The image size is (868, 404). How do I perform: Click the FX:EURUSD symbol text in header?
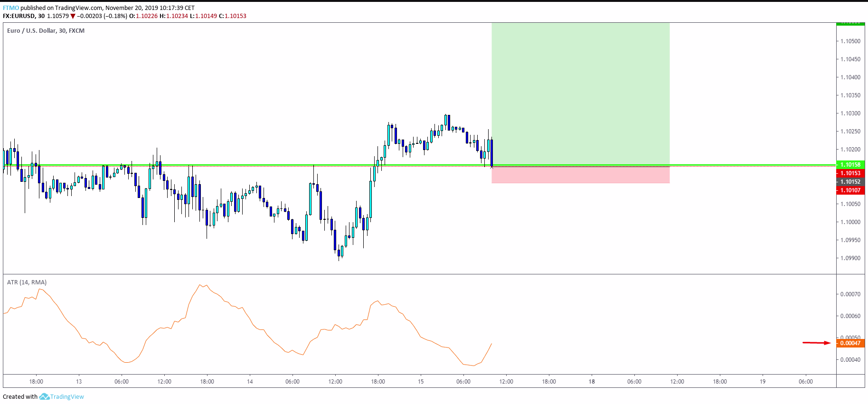(x=19, y=16)
